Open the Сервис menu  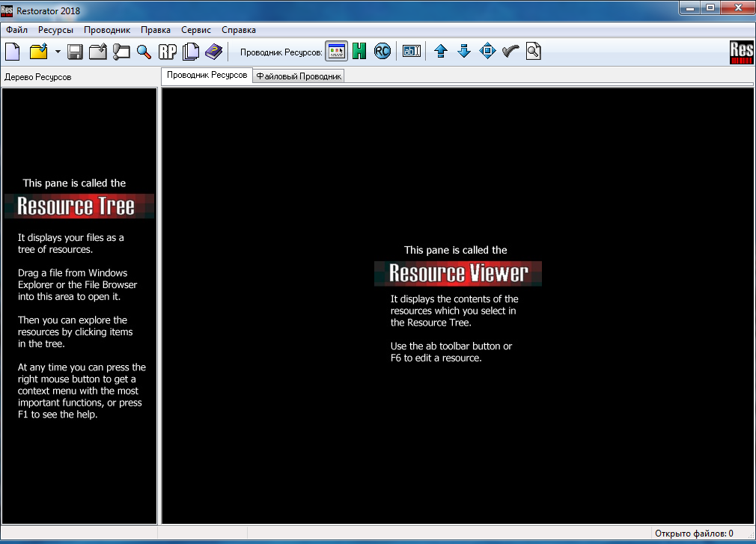click(196, 30)
